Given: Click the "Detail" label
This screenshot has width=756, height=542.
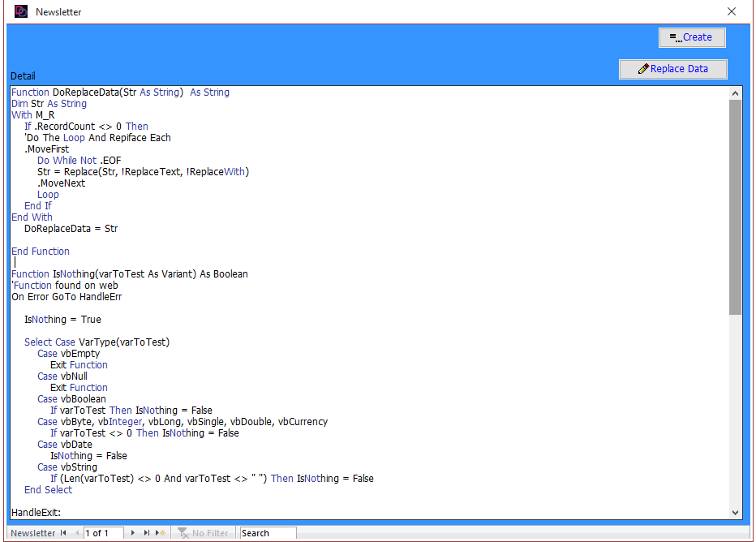Looking at the screenshot, I should pos(23,76).
